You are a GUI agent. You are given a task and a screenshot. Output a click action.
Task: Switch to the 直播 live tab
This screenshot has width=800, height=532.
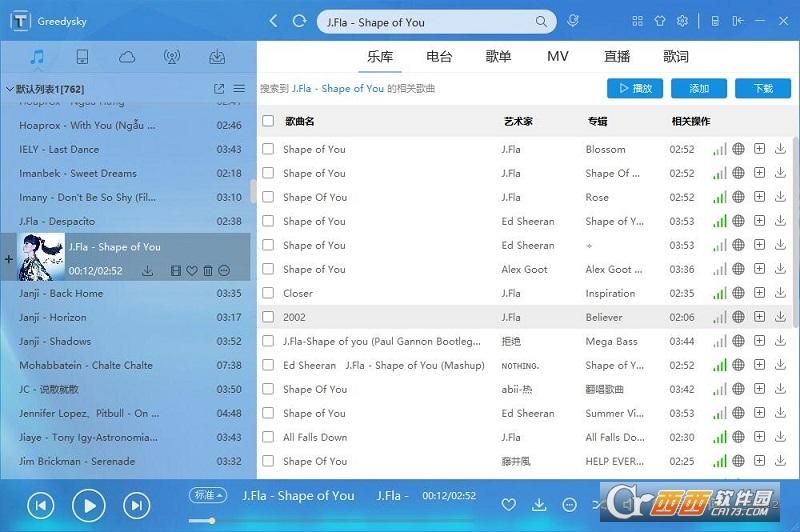point(617,57)
